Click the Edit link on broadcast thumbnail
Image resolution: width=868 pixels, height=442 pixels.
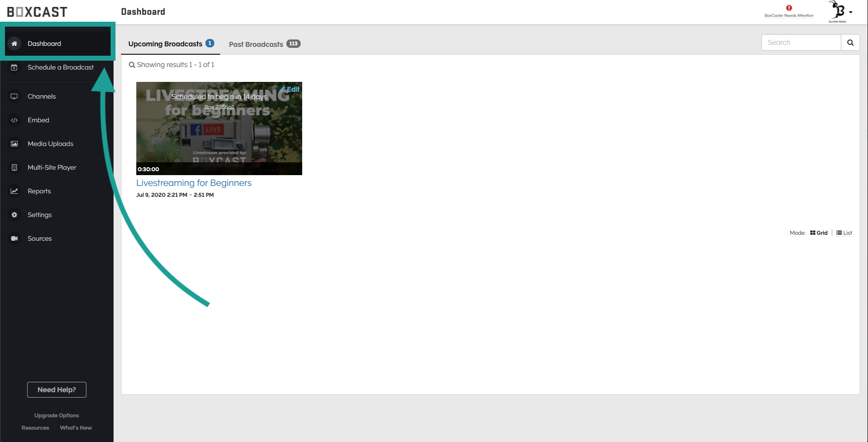click(290, 89)
